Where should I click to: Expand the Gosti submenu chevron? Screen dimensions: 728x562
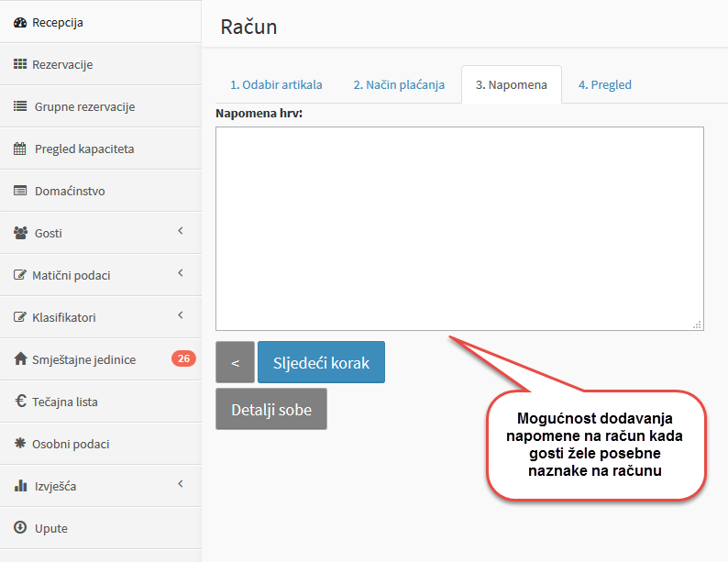181,231
